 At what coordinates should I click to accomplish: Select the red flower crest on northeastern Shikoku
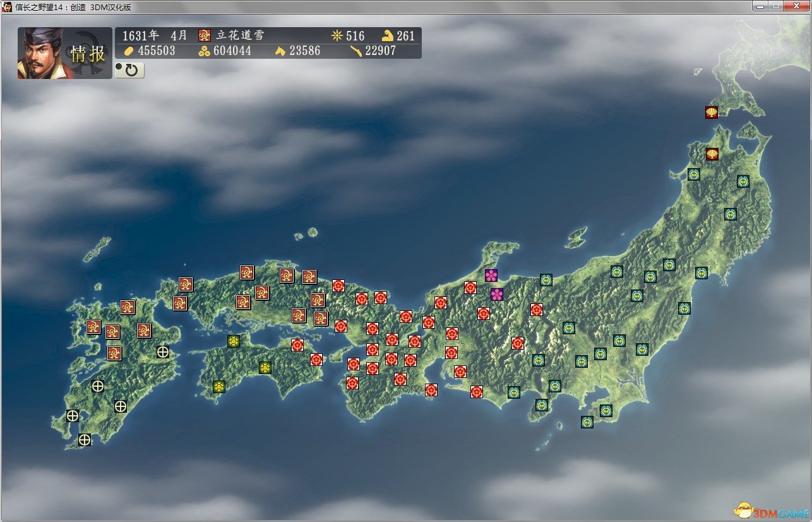point(297,345)
